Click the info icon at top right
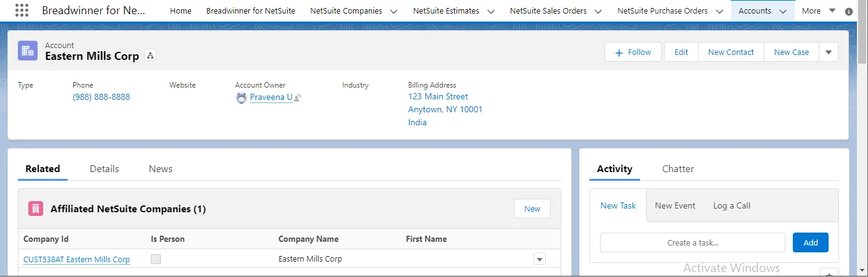Image resolution: width=868 pixels, height=277 pixels. pos(849,11)
